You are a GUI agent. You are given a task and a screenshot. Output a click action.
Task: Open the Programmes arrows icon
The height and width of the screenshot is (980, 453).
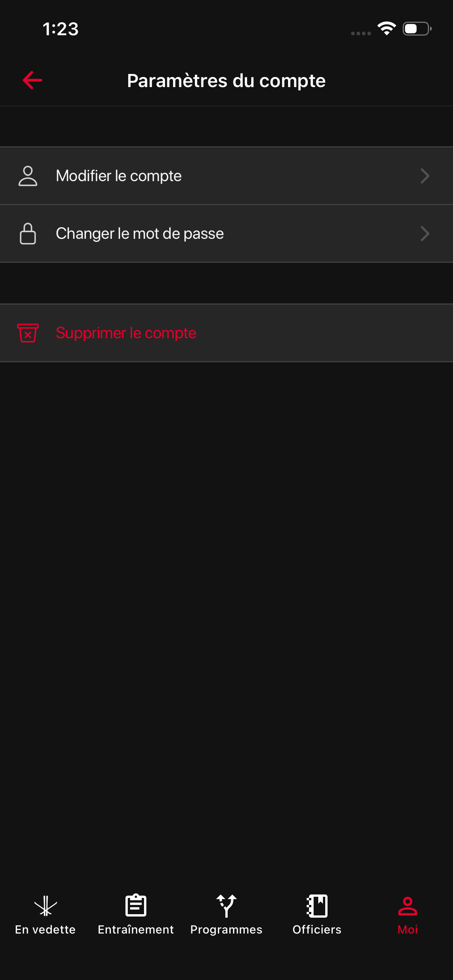click(226, 906)
